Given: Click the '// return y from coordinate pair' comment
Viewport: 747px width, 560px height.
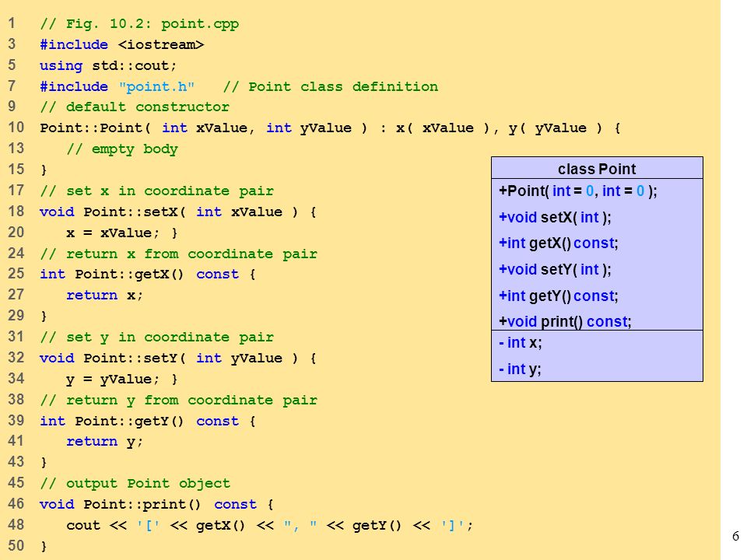Looking at the screenshot, I should coord(179,400).
